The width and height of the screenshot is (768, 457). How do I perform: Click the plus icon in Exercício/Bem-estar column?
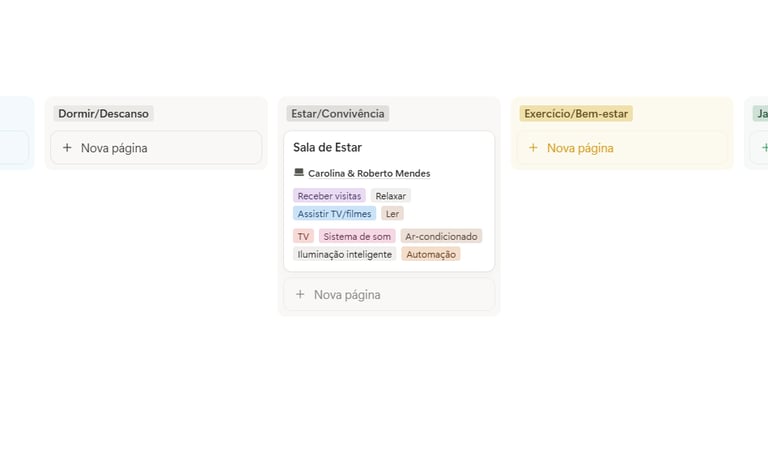[x=533, y=148]
